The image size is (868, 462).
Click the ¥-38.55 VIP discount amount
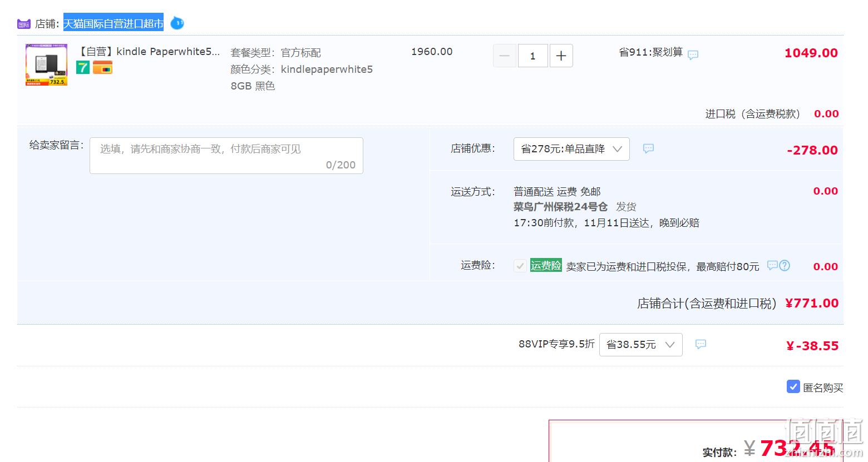click(x=812, y=346)
